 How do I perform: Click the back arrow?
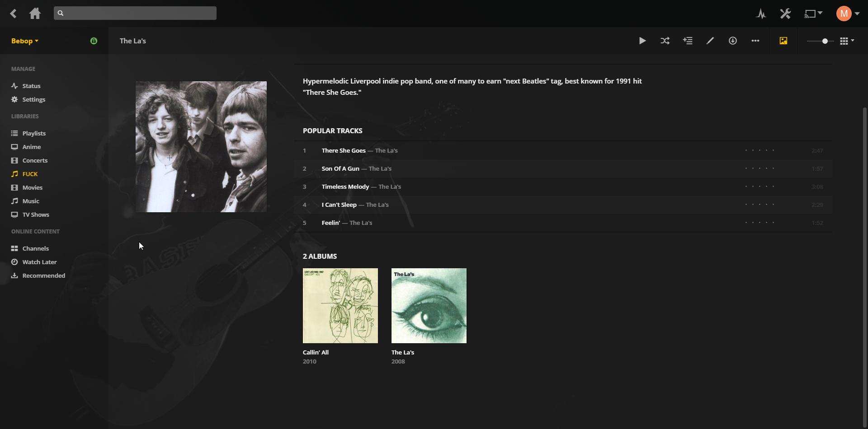(x=14, y=14)
